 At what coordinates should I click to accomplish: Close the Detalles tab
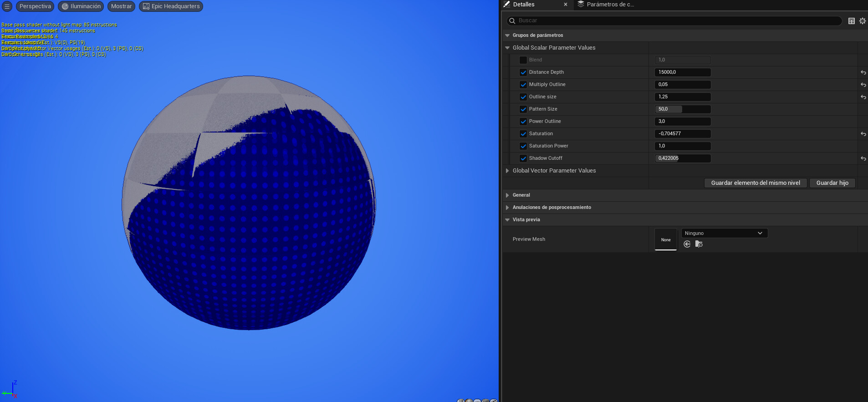[x=566, y=5]
